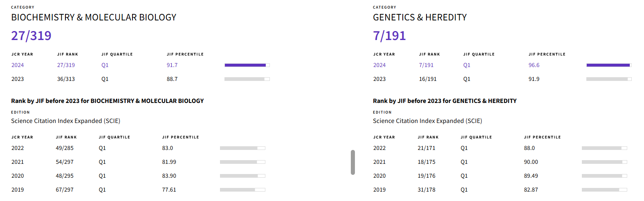Click the purple 96.6 percentile bar for Genetics
This screenshot has height=201, width=644.
[608, 65]
